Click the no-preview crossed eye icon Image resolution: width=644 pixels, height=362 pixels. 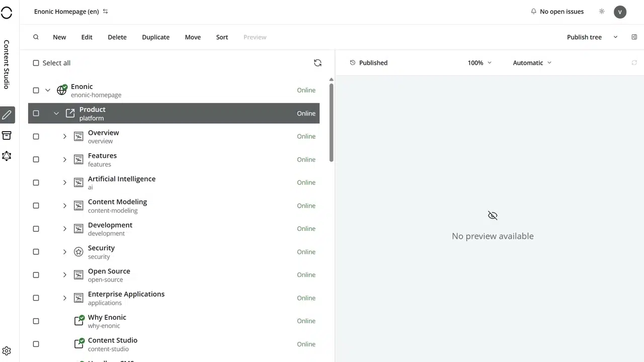tap(493, 216)
